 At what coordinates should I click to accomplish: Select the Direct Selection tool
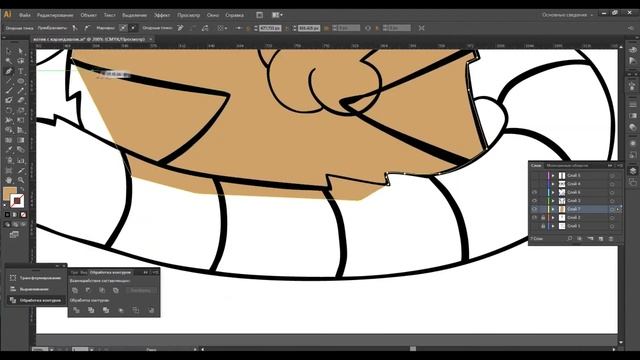20,51
